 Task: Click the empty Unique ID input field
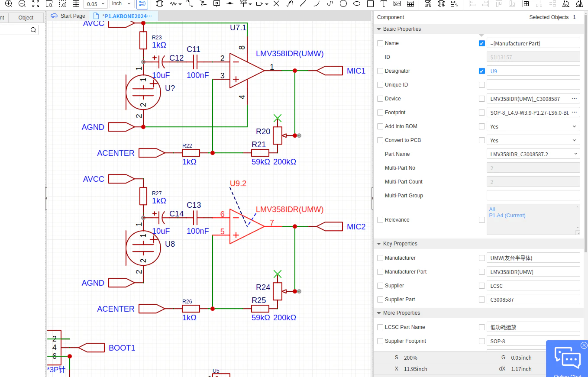tap(533, 85)
